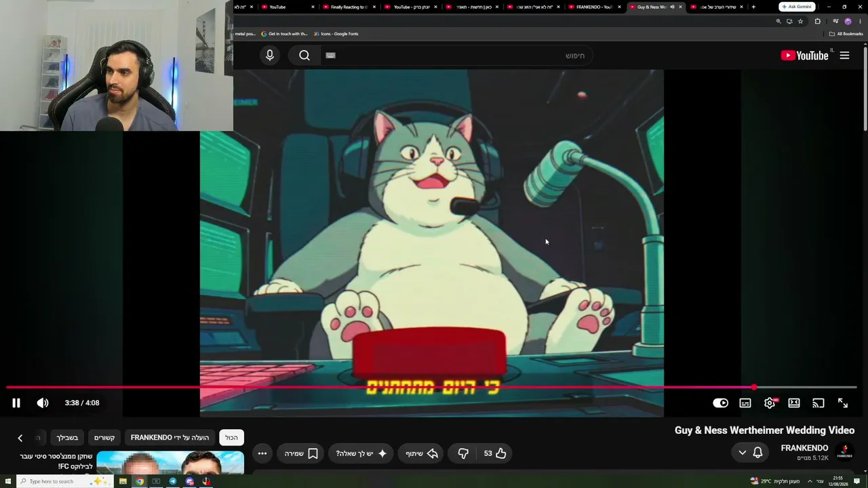Like the video with 53 likes
868x488 pixels.
pyautogui.click(x=495, y=453)
